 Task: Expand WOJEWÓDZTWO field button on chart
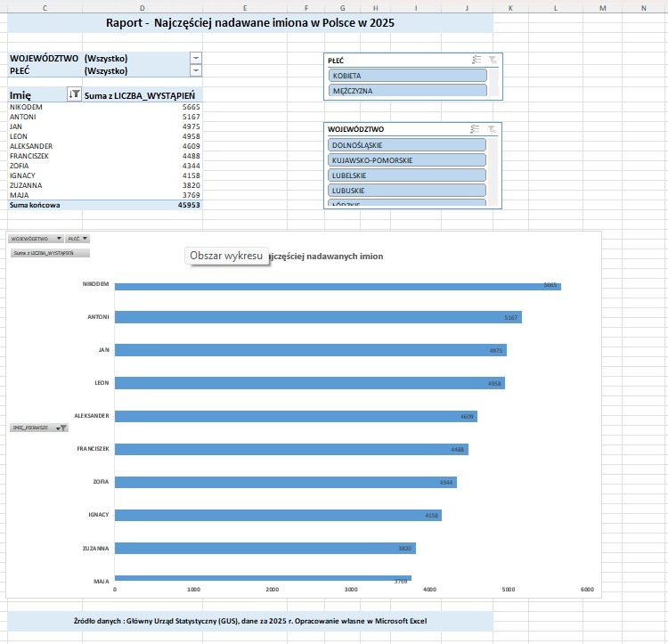37,239
